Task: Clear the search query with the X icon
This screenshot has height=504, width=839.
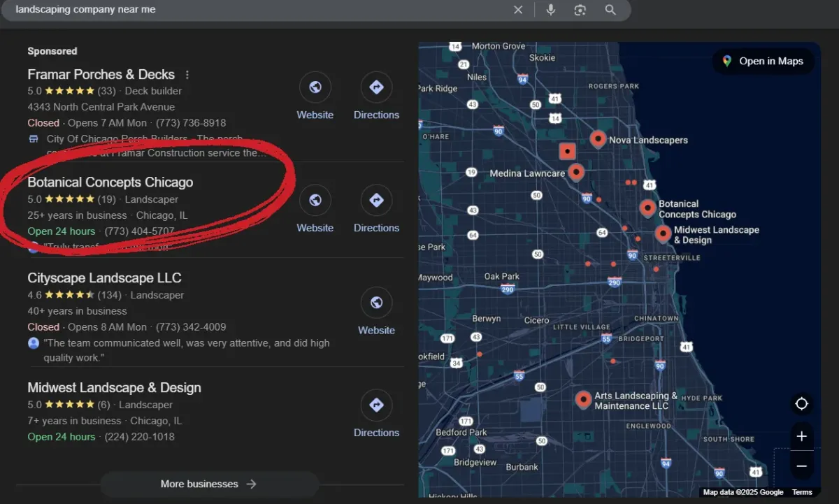Action: (x=518, y=10)
